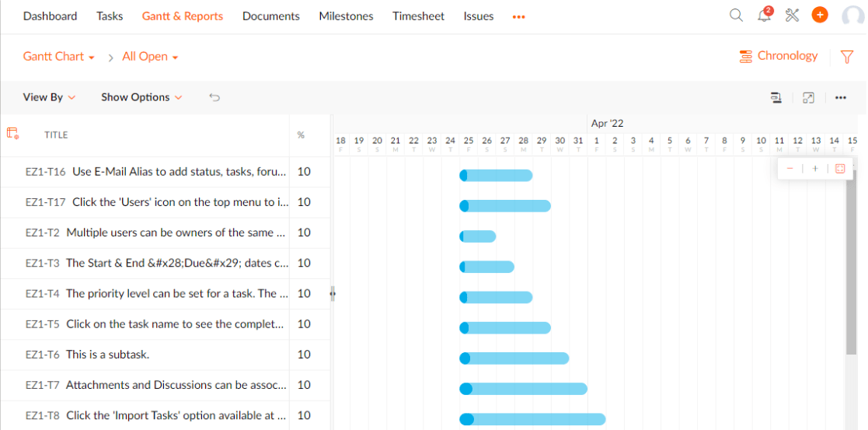The image size is (868, 430).
Task: Click the EZ1-T2 Gantt progress bar
Action: point(478,236)
